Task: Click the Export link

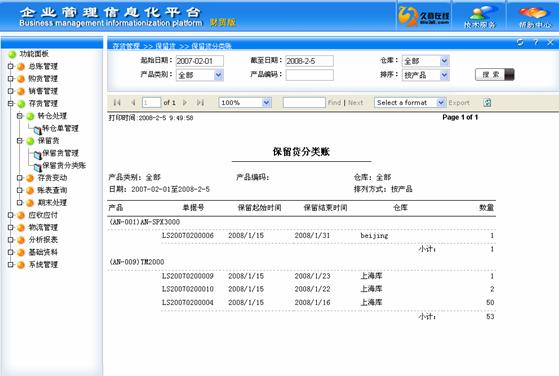Action: point(459,103)
